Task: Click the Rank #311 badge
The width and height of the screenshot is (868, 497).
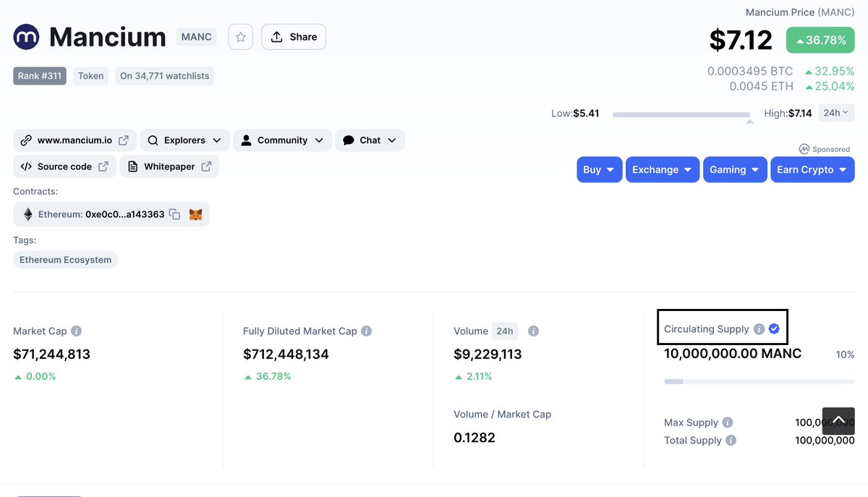Action: coord(40,76)
